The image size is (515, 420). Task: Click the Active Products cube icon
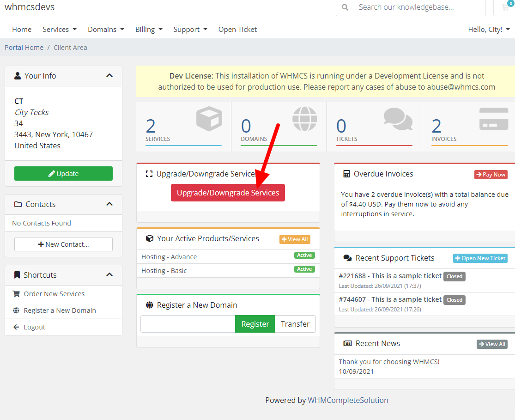tap(150, 238)
